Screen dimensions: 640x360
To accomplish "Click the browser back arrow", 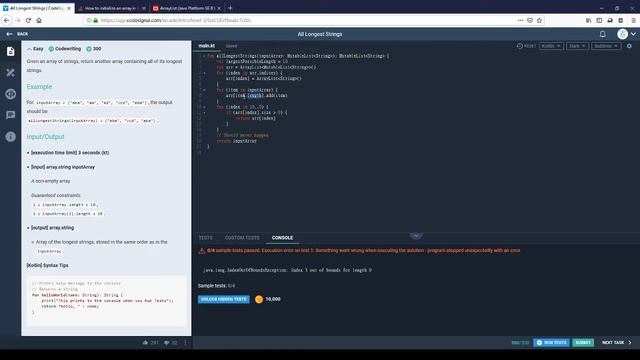I will (7, 20).
